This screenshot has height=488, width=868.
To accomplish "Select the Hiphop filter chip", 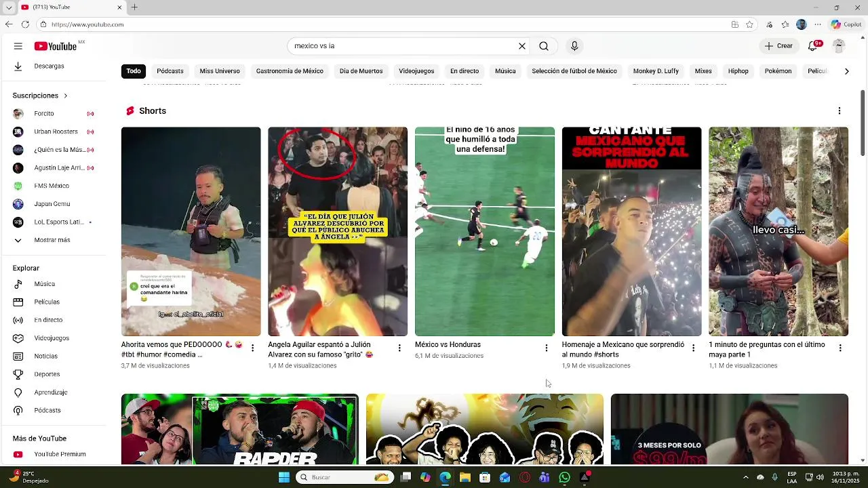I will point(738,71).
